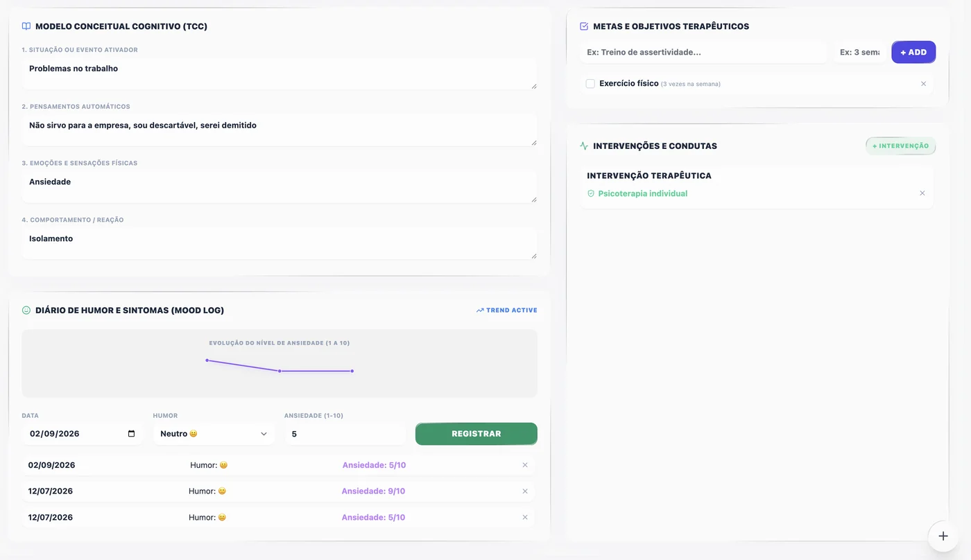This screenshot has height=560, width=971.
Task: Click the floating plus button
Action: [943, 536]
